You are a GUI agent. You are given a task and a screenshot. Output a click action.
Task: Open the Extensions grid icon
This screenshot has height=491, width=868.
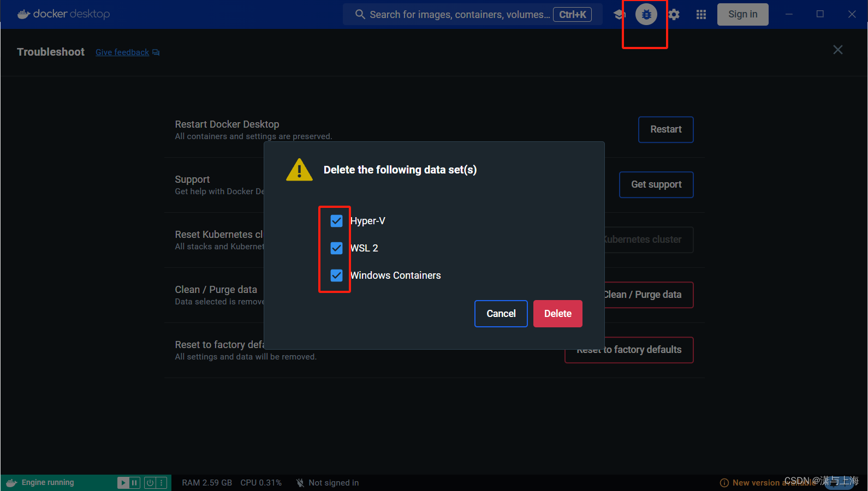[701, 15]
